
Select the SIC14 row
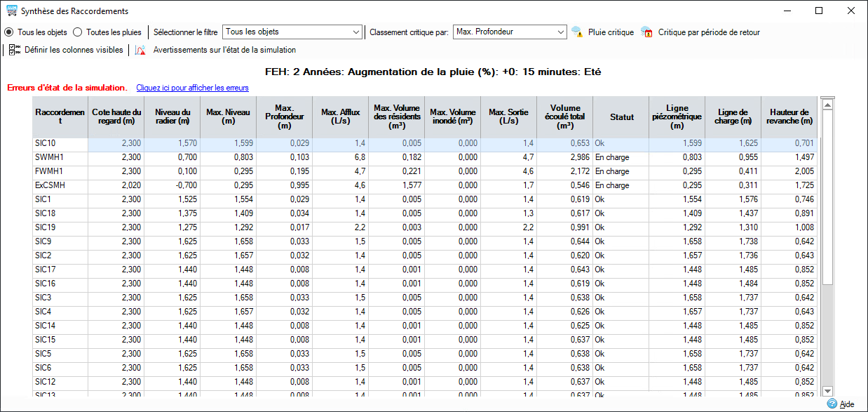(x=425, y=326)
